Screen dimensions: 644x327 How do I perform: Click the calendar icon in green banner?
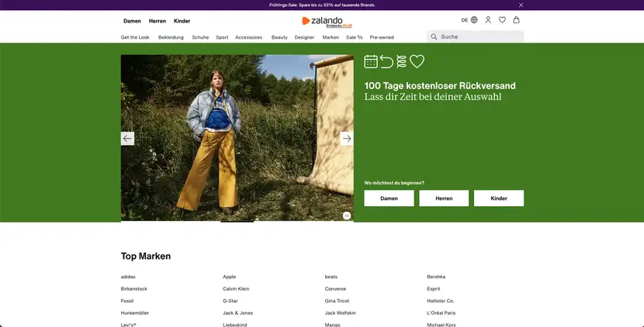click(x=371, y=61)
